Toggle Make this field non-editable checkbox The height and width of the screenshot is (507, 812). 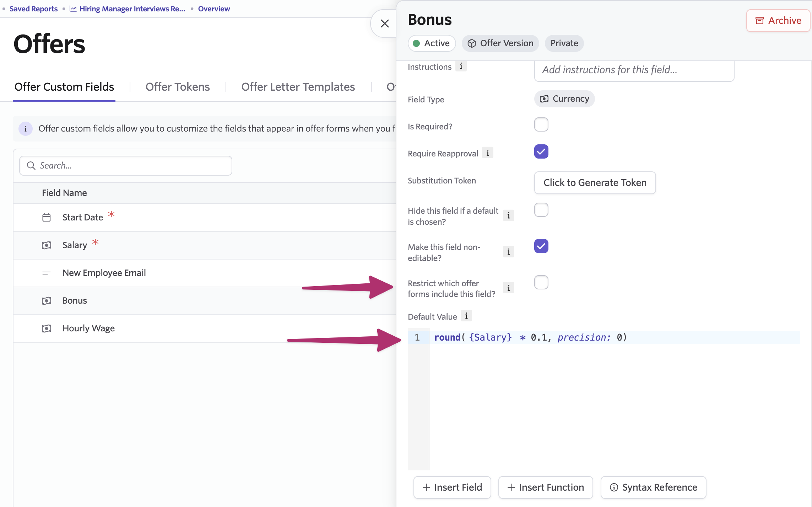[541, 246]
